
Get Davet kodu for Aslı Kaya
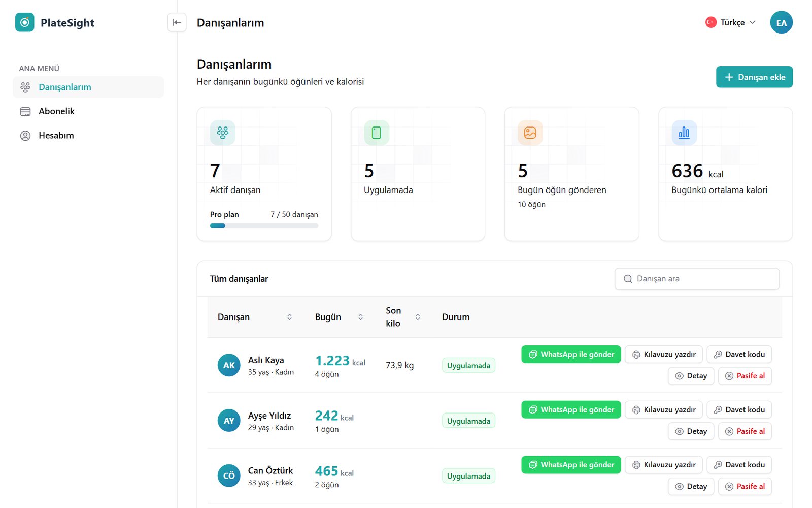pos(739,355)
